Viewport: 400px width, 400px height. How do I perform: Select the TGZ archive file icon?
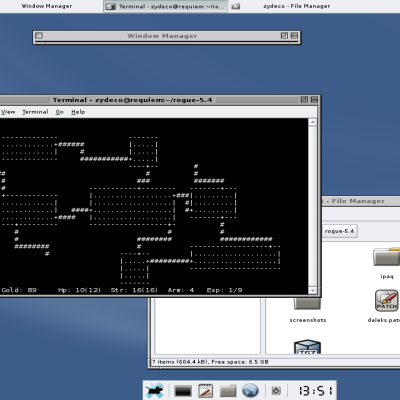[307, 347]
